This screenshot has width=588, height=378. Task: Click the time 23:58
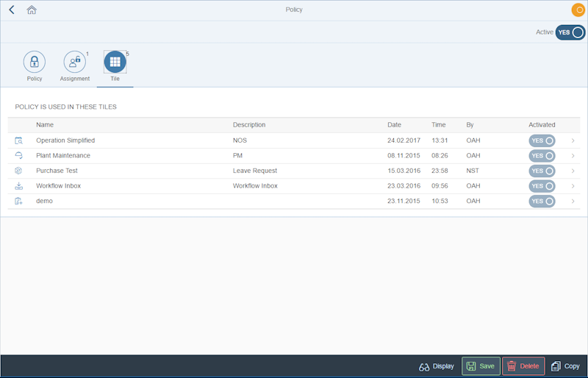[440, 171]
